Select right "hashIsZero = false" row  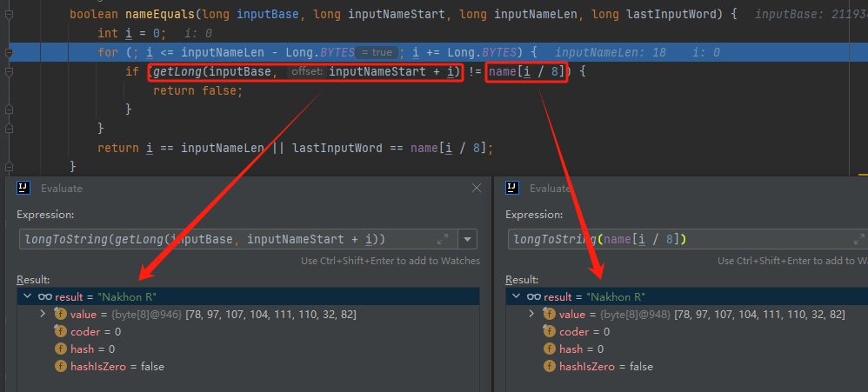(x=687, y=366)
